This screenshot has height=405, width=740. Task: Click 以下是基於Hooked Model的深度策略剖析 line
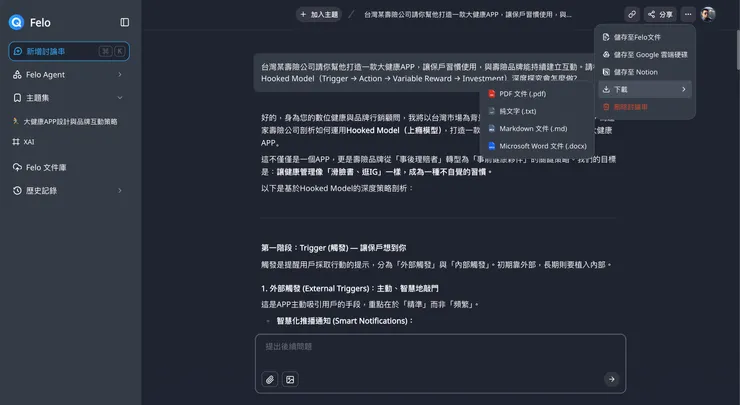(x=337, y=188)
